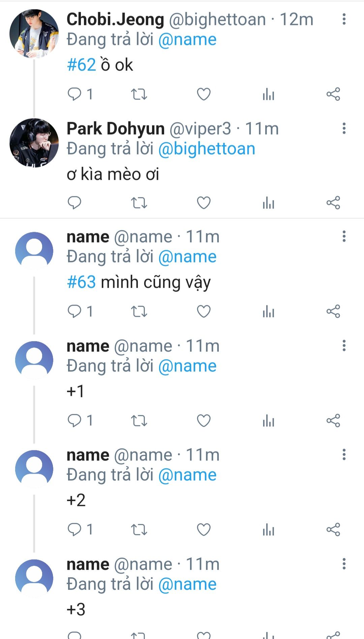Retweet Chobi.Jeong's "#62 ồ ok" tweet
The image size is (364, 639).
(139, 94)
